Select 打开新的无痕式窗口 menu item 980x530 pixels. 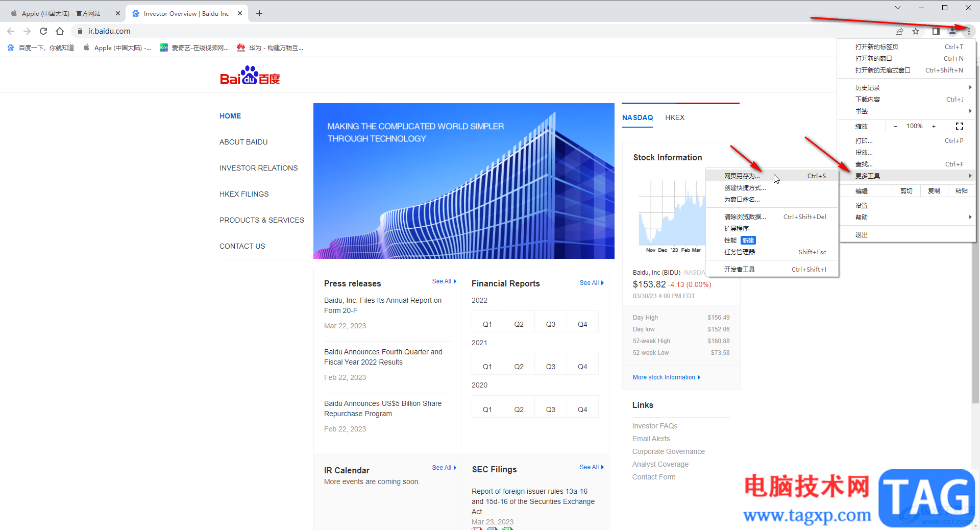[906, 70]
